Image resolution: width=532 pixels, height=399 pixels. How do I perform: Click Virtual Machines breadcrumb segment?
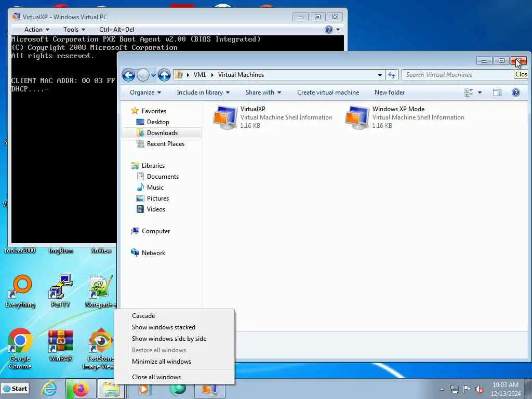[x=241, y=75]
